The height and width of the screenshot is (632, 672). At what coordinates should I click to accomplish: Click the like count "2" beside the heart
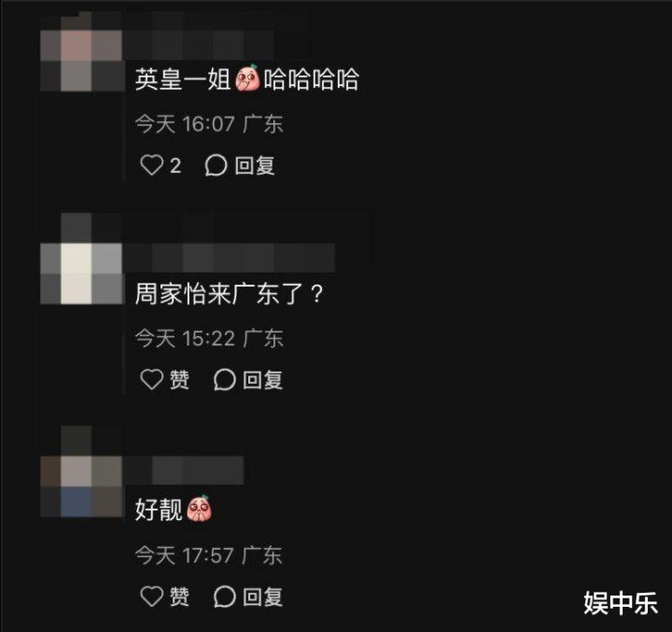tap(175, 165)
